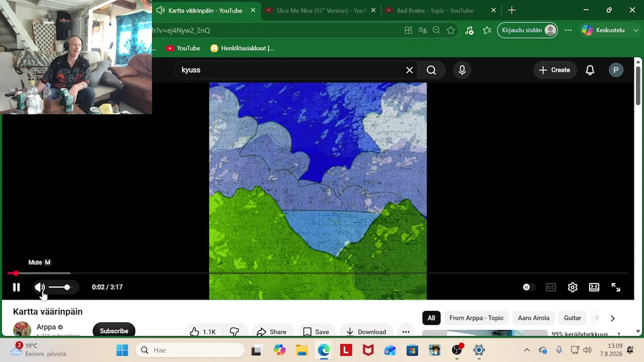Switch to Slice Me Nice tab
The height and width of the screenshot is (362, 644).
point(321,11)
